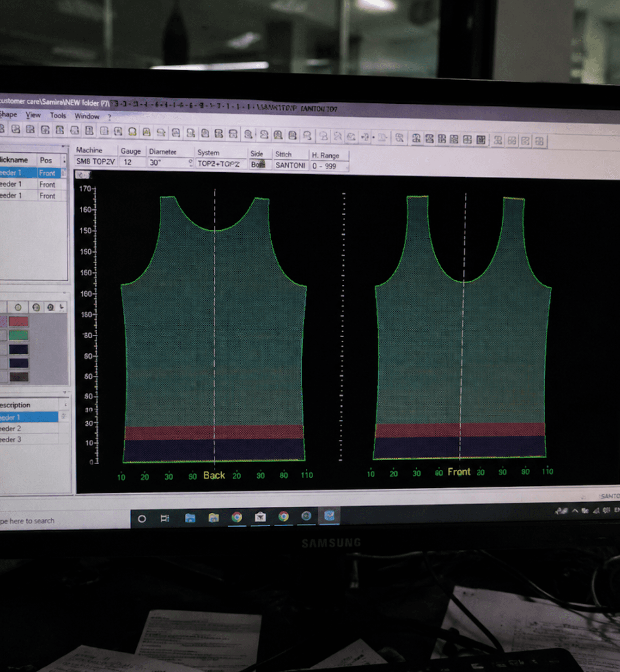This screenshot has width=620, height=672.
Task: Pick the red yarn color swatch
Action: pyautogui.click(x=18, y=322)
